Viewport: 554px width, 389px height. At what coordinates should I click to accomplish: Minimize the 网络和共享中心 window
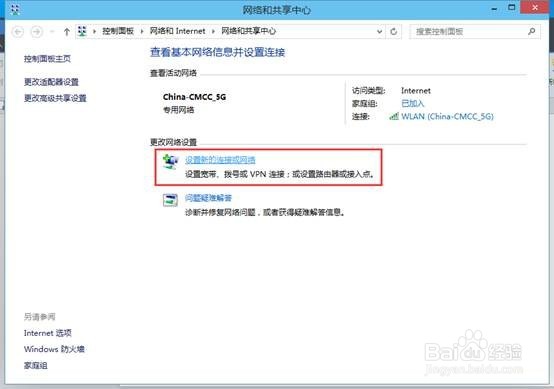(495, 8)
